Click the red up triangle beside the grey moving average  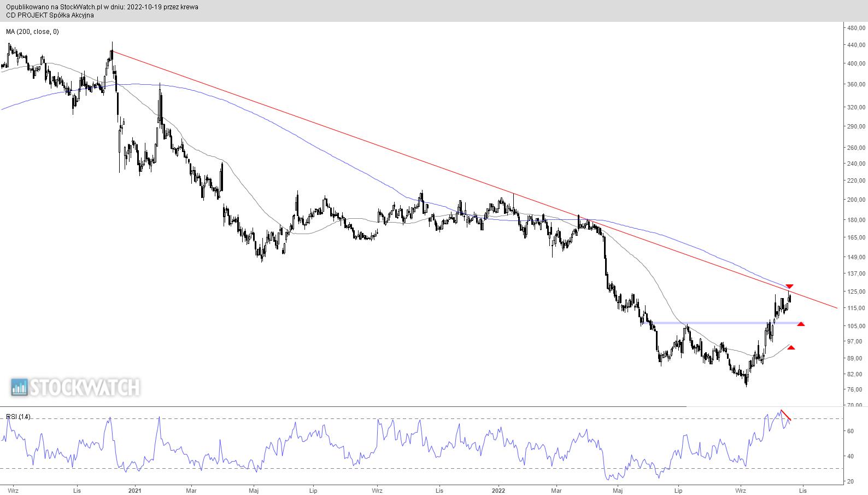(x=790, y=347)
